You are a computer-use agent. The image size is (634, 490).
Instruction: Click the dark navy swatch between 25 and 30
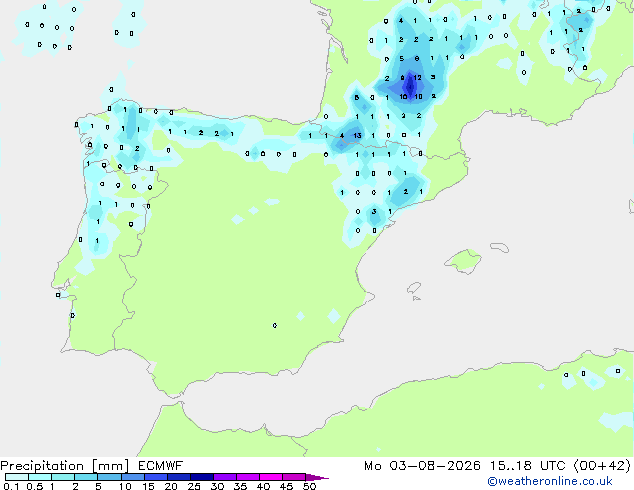click(202, 477)
